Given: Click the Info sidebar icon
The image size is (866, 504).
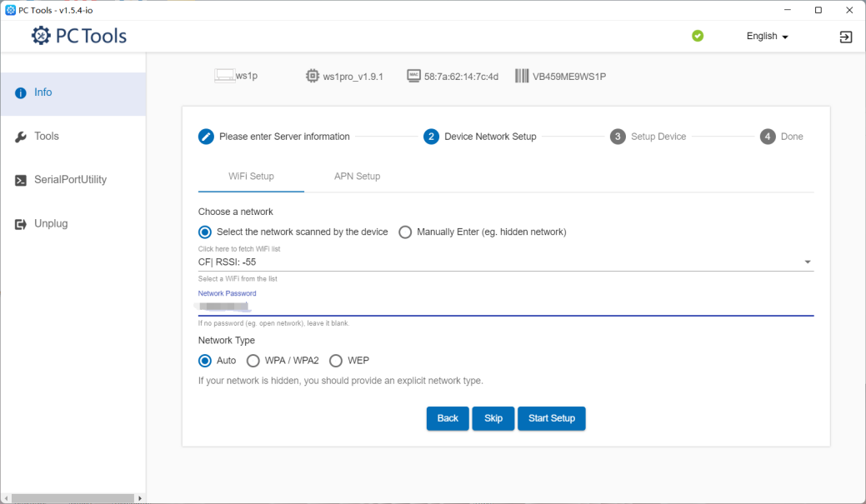Looking at the screenshot, I should pyautogui.click(x=21, y=93).
